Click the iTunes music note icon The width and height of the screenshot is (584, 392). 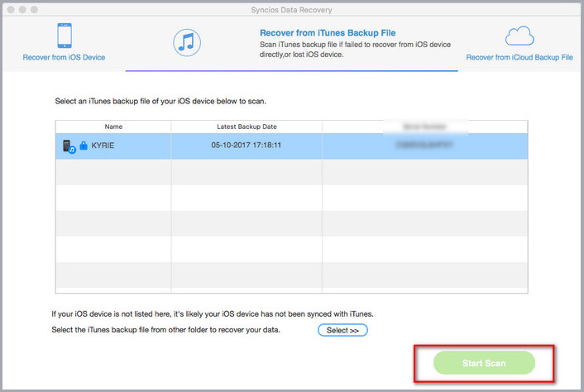(x=187, y=42)
